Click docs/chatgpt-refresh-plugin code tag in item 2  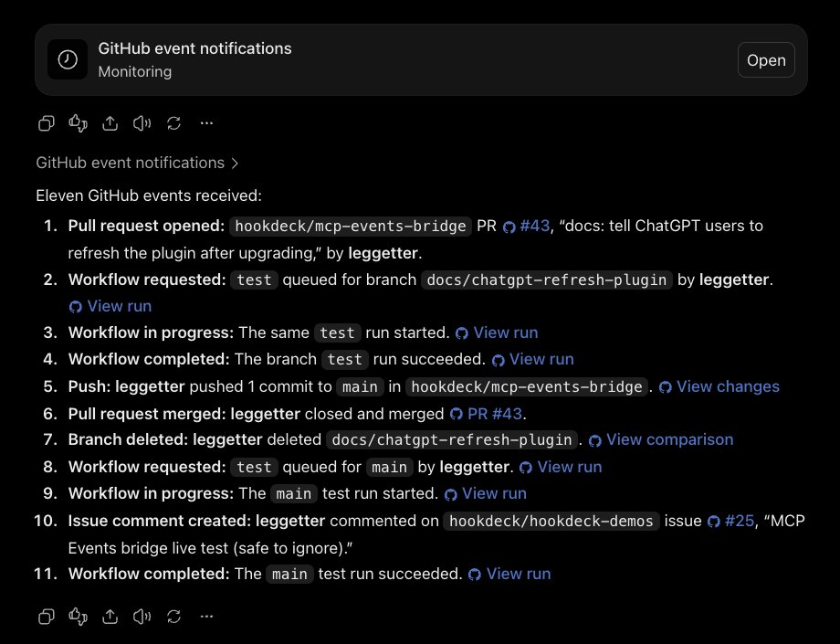(546, 280)
